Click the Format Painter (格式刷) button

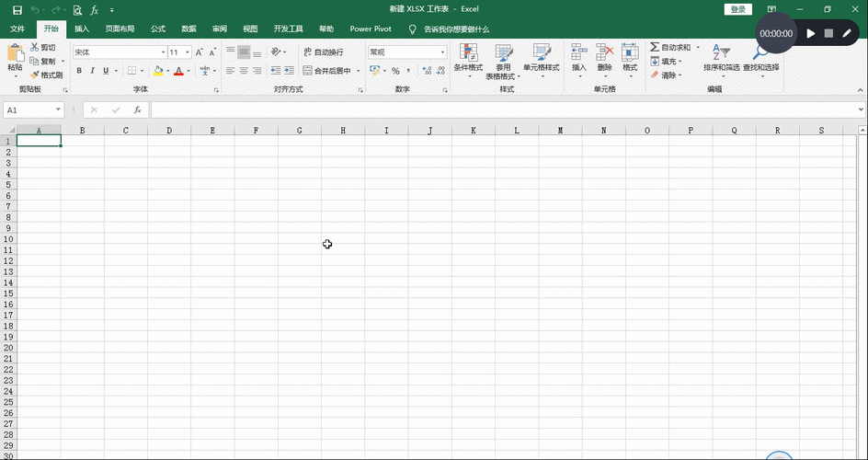coord(46,75)
